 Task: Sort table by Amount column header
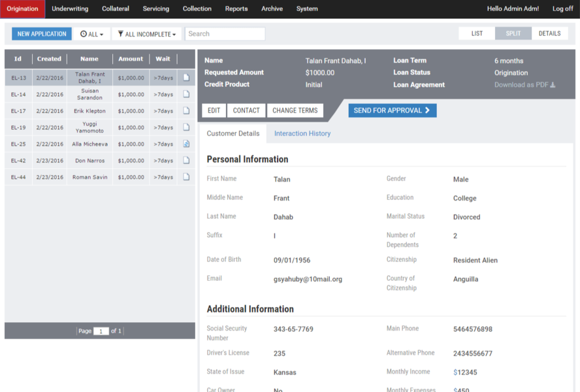(131, 59)
